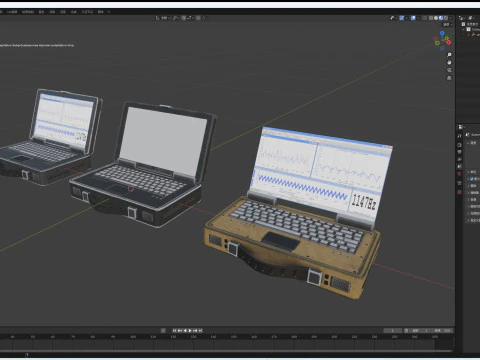The width and height of the screenshot is (480, 360).
Task: Switch to rendered viewport shading
Action: 446,18
